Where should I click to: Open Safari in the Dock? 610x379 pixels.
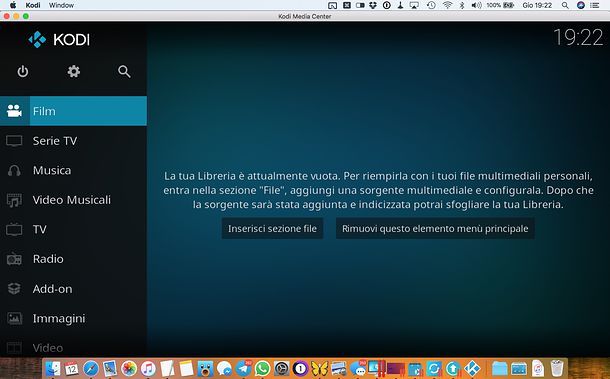[91, 368]
